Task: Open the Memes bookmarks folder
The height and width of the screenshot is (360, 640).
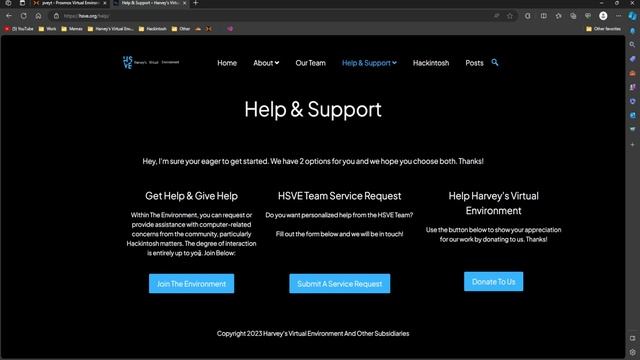Action: pyautogui.click(x=72, y=29)
